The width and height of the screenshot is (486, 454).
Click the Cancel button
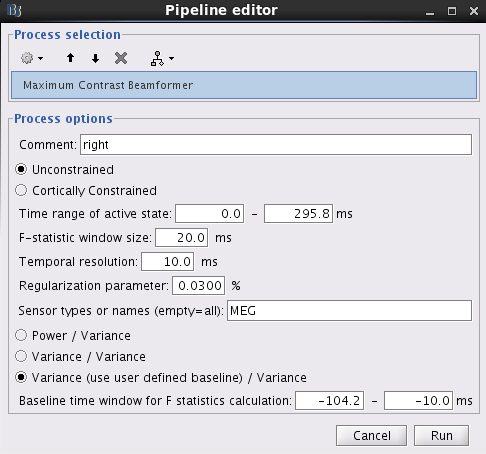[x=371, y=435]
